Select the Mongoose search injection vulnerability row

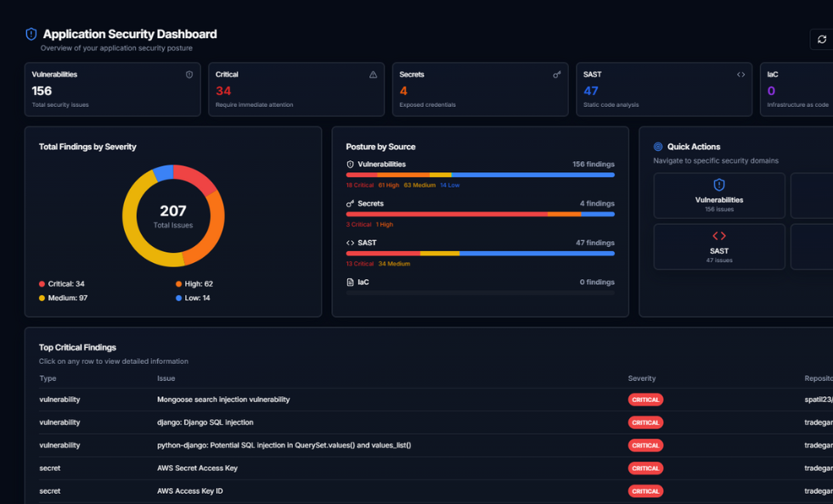pos(223,400)
